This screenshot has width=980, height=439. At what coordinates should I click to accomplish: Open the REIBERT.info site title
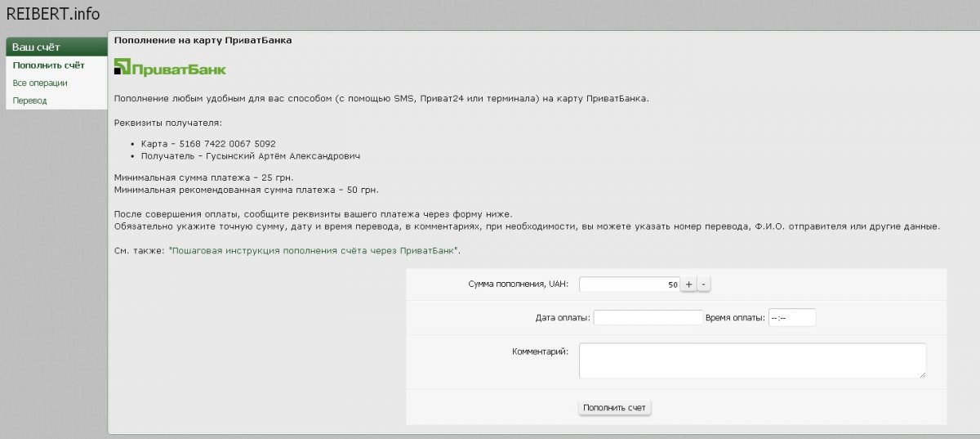pos(53,14)
